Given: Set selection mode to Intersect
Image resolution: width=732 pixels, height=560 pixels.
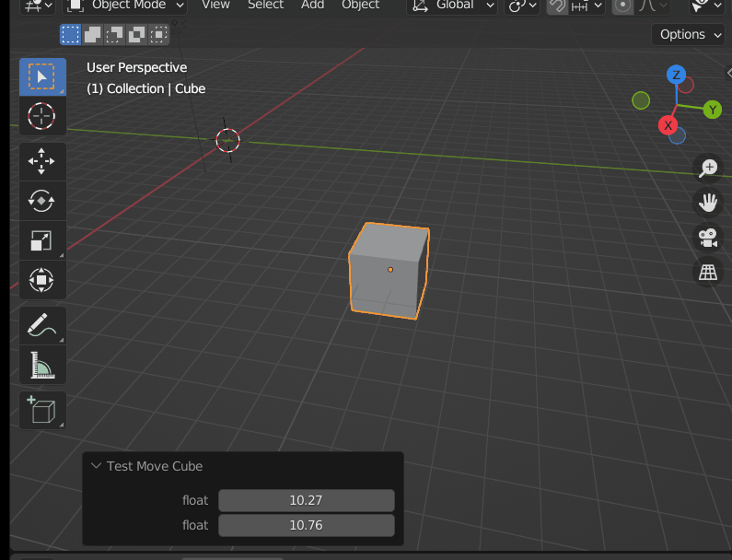Looking at the screenshot, I should coord(158,35).
